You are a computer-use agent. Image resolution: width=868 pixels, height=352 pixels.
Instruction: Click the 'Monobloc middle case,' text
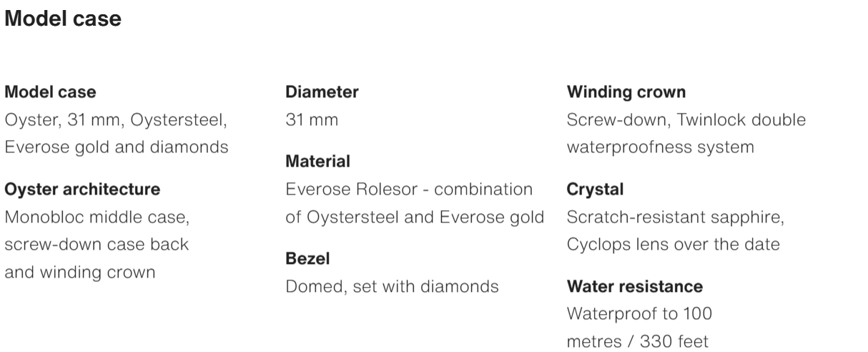click(x=97, y=217)
